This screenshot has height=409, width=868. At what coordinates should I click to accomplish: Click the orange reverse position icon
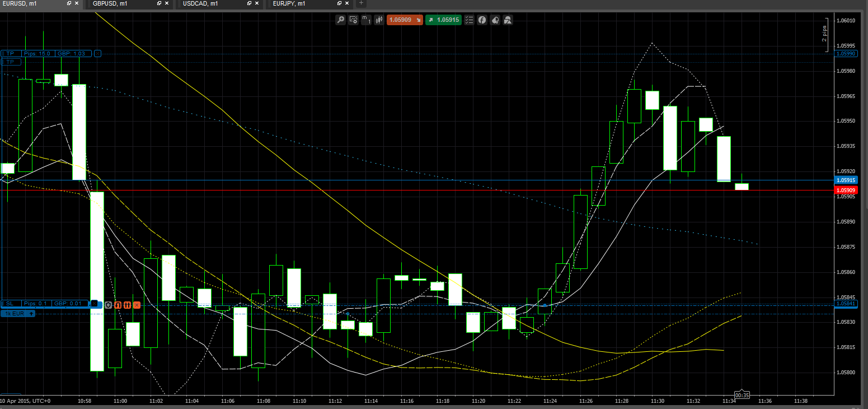(118, 305)
